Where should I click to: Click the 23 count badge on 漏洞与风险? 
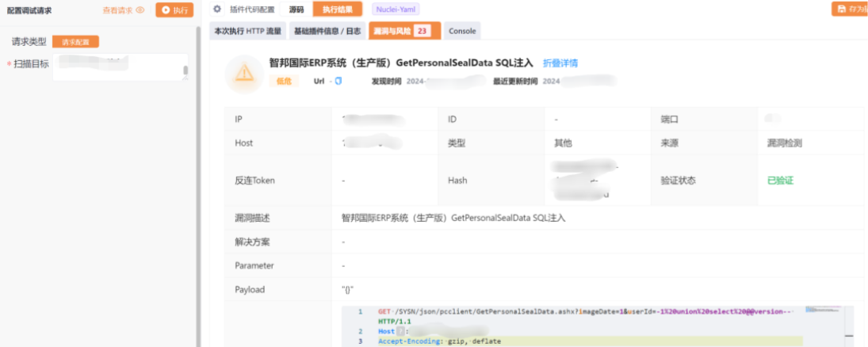click(422, 32)
